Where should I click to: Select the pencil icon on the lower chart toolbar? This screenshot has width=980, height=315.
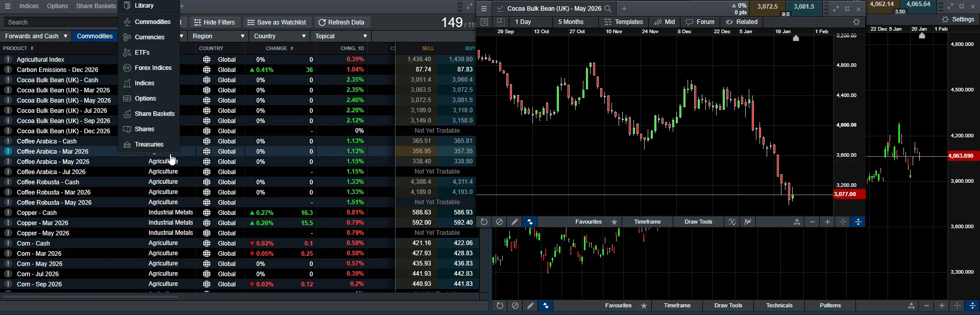(x=531, y=306)
